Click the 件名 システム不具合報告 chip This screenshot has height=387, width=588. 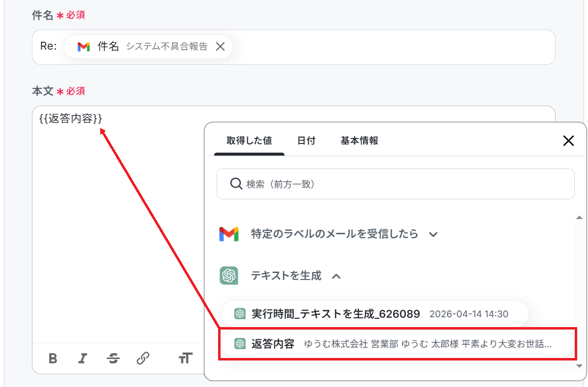coord(148,47)
